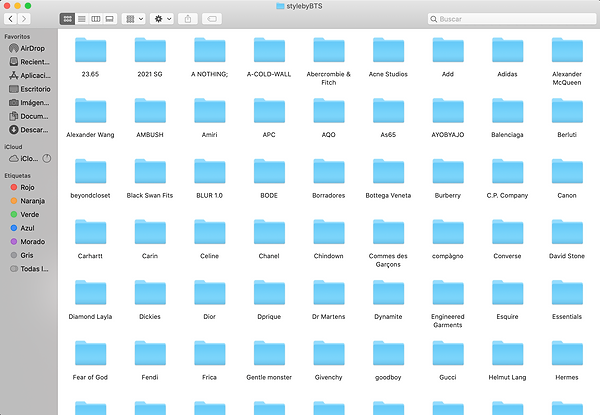Viewport: 600px width, 415px height.
Task: Select the Naranja orange tag
Action: point(29,201)
